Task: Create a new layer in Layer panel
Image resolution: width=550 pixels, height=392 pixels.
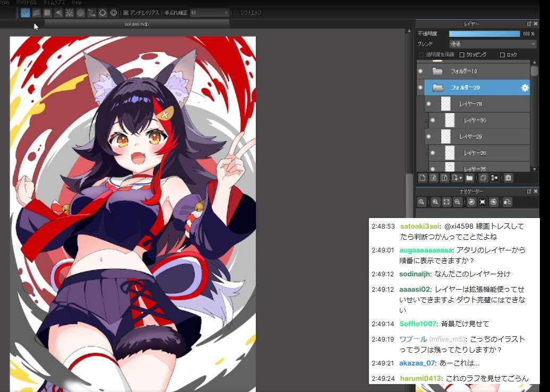Action: pos(423,178)
